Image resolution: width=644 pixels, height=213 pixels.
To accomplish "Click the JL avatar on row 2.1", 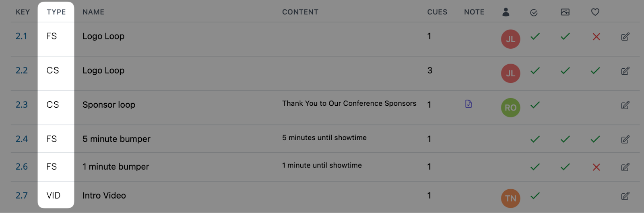I will [x=511, y=39].
